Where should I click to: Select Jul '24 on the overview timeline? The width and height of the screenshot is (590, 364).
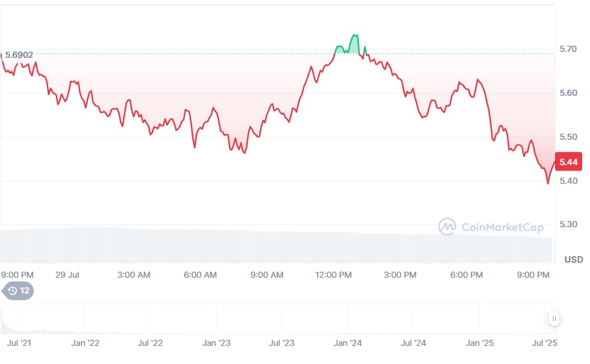pos(413,343)
